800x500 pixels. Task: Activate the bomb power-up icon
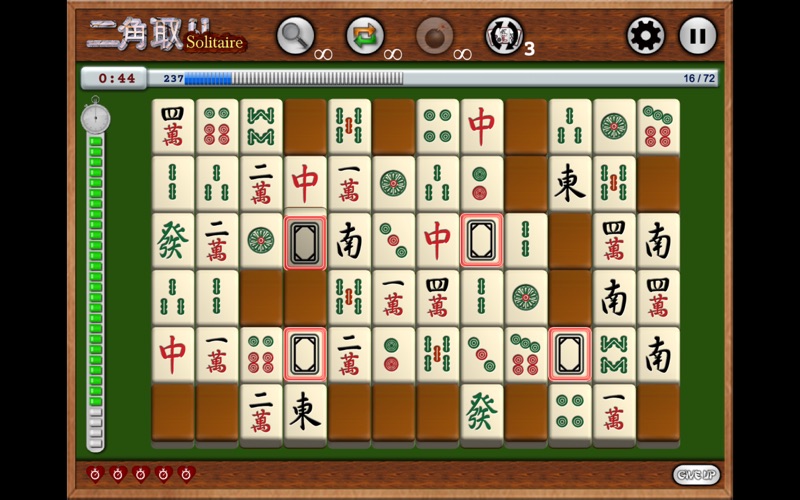(435, 36)
